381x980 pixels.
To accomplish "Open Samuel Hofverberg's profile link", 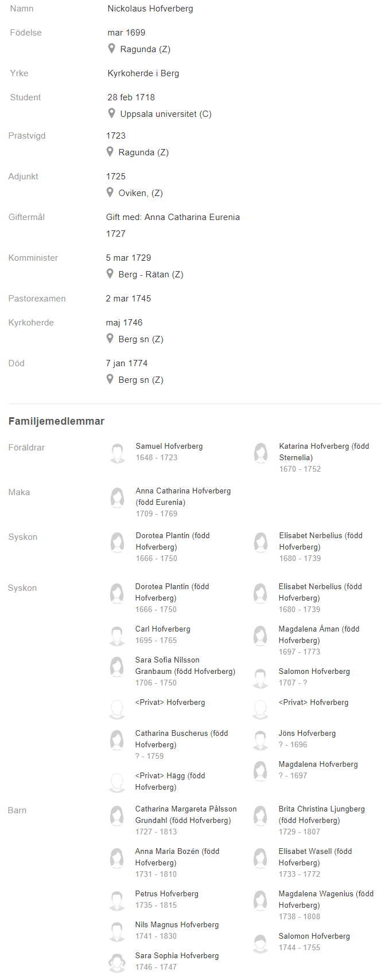I will pyautogui.click(x=169, y=446).
